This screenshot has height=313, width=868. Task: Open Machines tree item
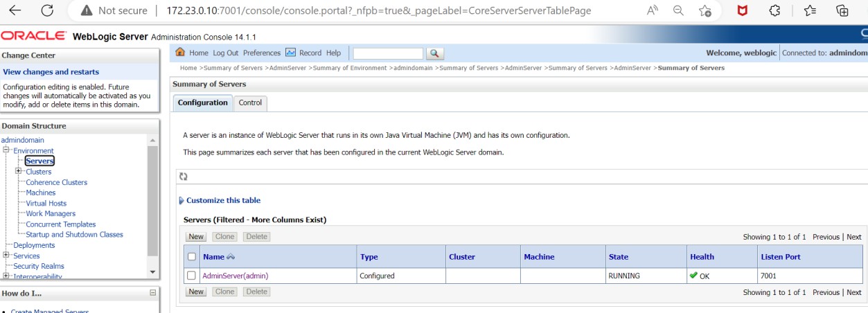click(41, 193)
